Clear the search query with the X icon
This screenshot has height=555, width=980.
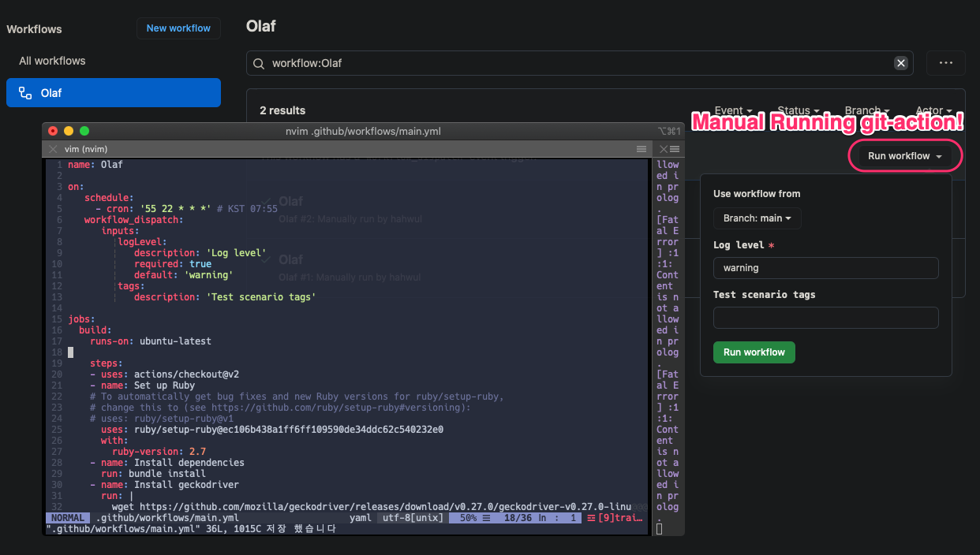pyautogui.click(x=900, y=63)
